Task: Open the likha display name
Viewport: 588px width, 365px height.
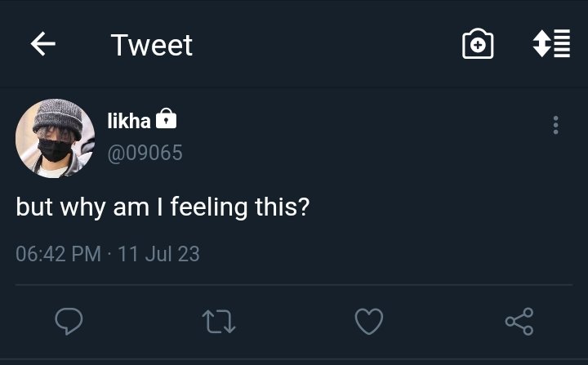Action: pyautogui.click(x=129, y=121)
